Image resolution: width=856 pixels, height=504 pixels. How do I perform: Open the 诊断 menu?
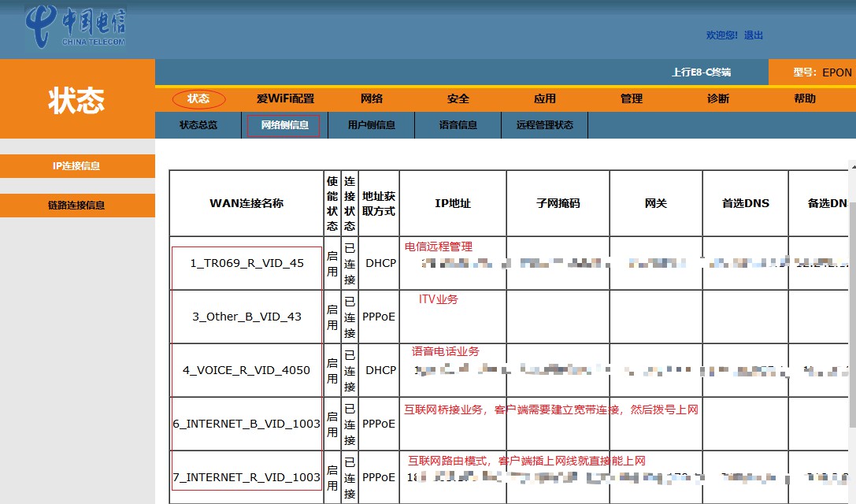[717, 98]
